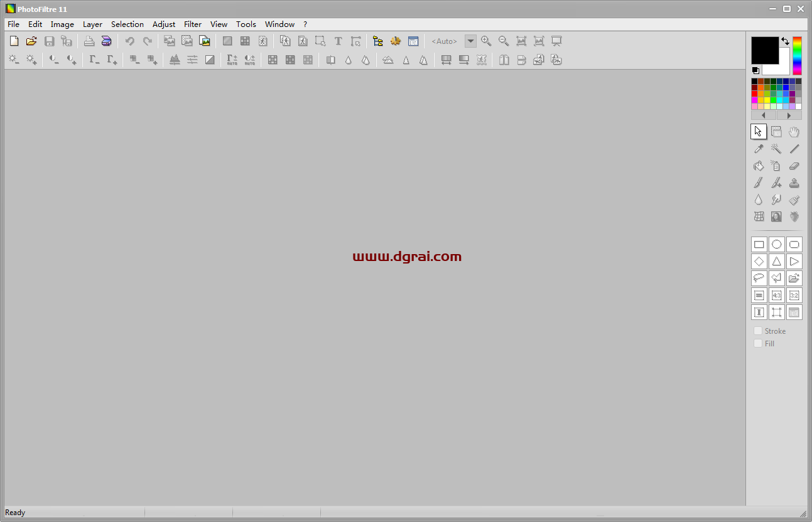Select the Hand move tool
This screenshot has height=522, width=812.
[794, 132]
